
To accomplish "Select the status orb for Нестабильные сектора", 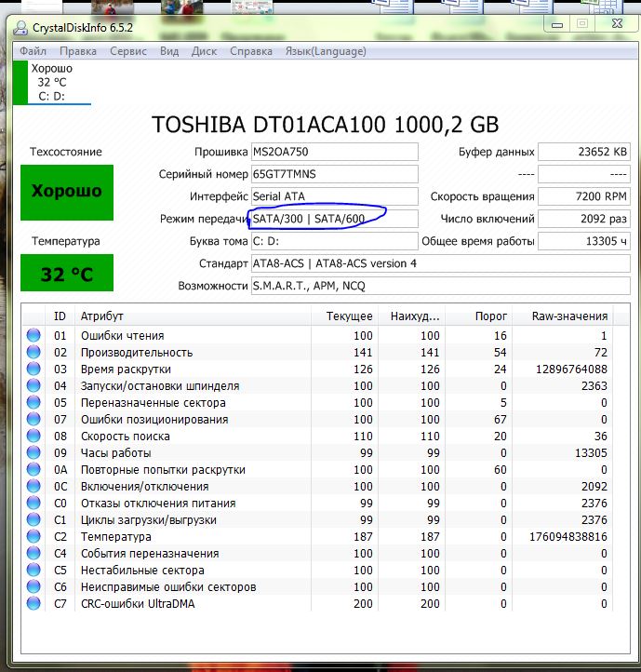I will pyautogui.click(x=34, y=571).
